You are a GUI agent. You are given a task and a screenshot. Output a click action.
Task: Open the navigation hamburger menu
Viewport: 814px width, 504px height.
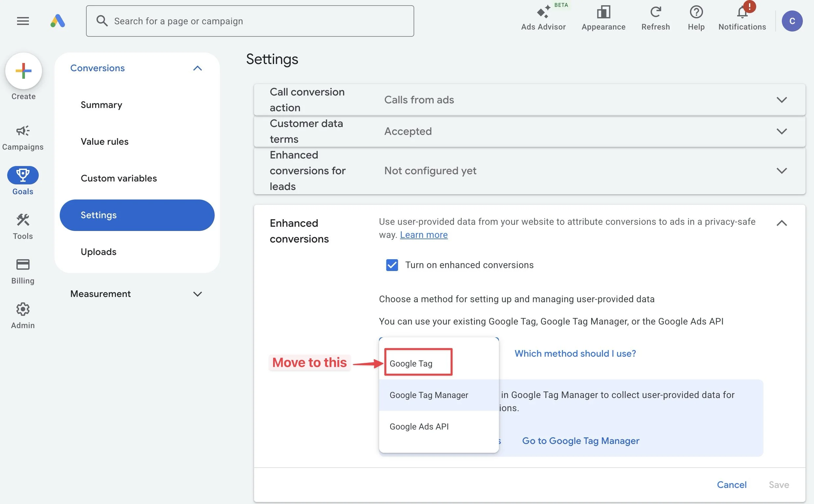pos(23,21)
